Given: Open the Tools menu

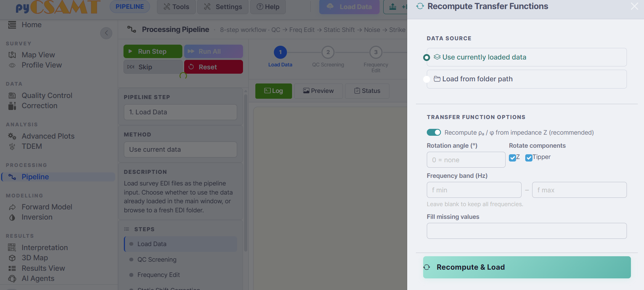Looking at the screenshot, I should point(176,7).
